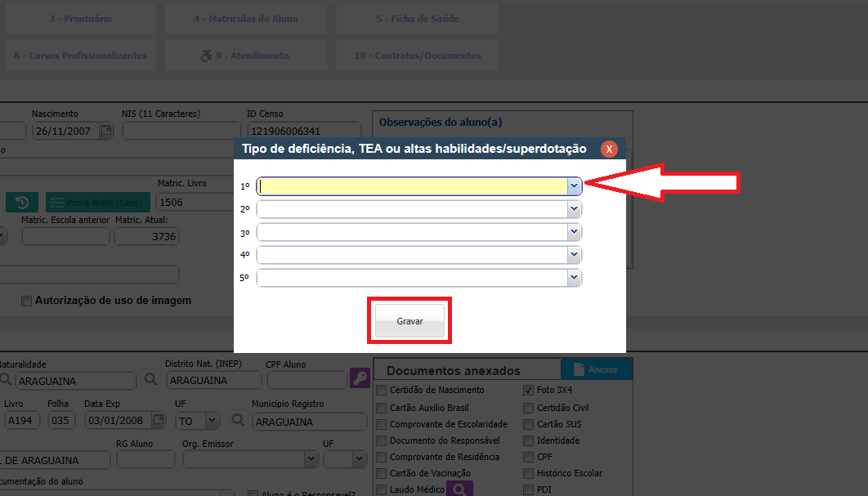This screenshot has height=496, width=868.
Task: Enable Autorização de uso de imagem checkbox
Action: 26,301
